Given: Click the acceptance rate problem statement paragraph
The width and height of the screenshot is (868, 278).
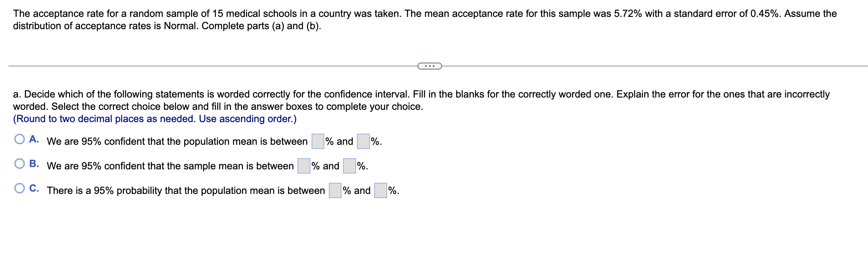Looking at the screenshot, I should [x=425, y=20].
